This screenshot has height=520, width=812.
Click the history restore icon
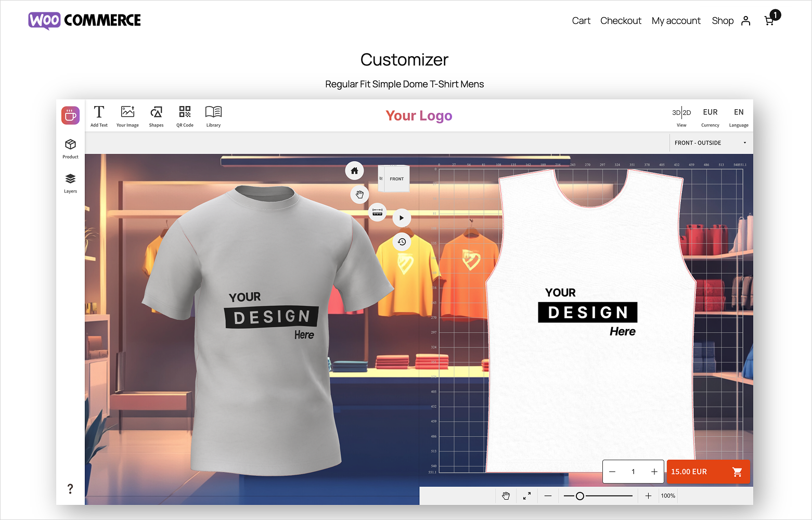pos(402,242)
